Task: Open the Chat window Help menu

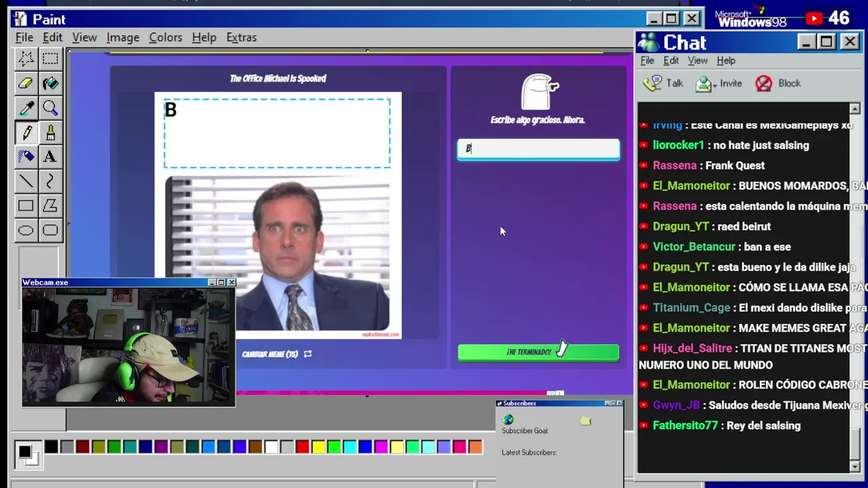Action: point(726,60)
